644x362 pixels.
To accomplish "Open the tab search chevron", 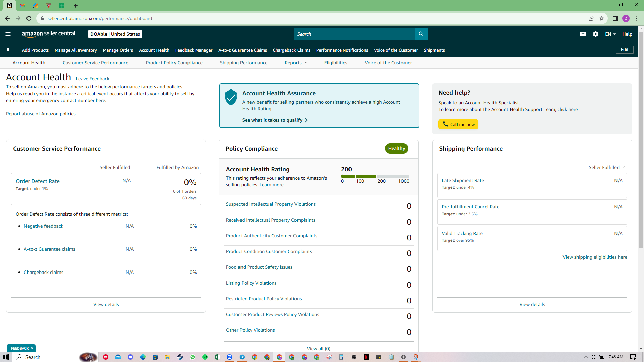I will [x=590, y=5].
